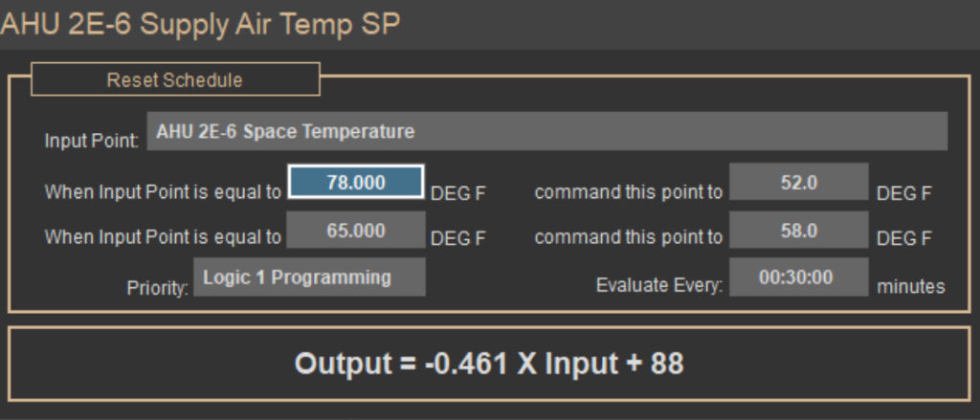This screenshot has width=980, height=420.
Task: Click the 78.000 input temperature field
Action: [x=355, y=183]
